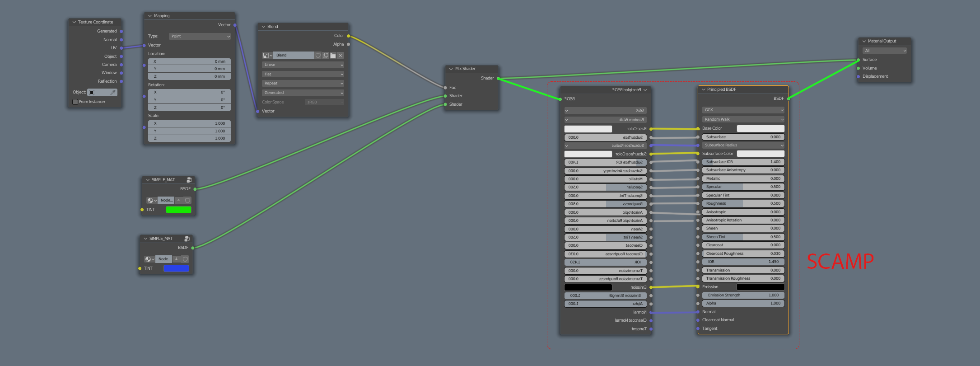Click open image folder icon in Blend node
This screenshot has width=980, height=366.
point(333,56)
